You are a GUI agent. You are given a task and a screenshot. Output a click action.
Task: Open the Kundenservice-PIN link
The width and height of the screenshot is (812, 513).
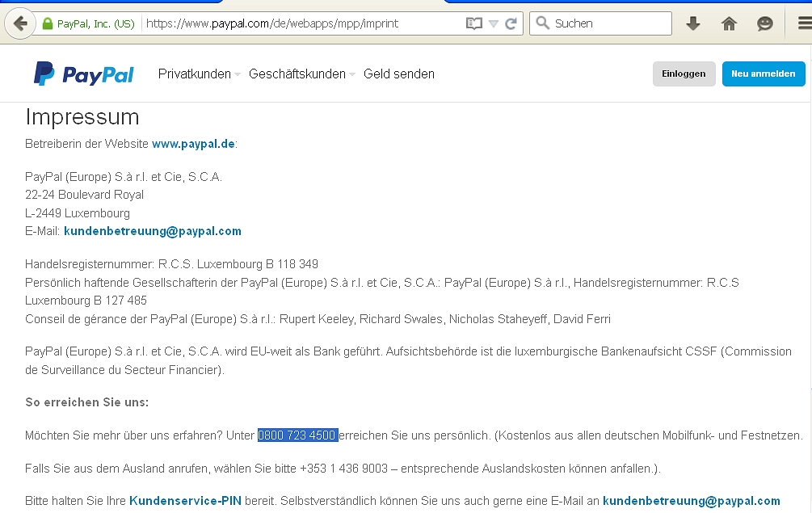[185, 501]
